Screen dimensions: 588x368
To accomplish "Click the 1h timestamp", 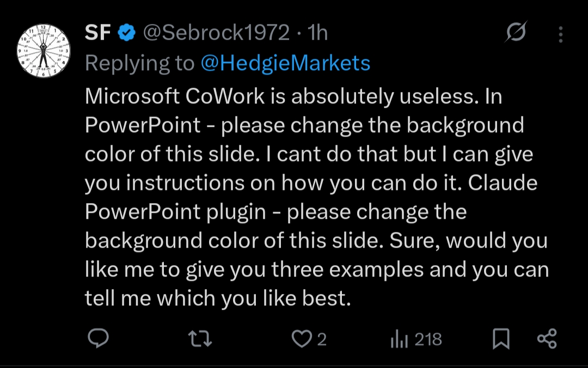I will pyautogui.click(x=317, y=34).
